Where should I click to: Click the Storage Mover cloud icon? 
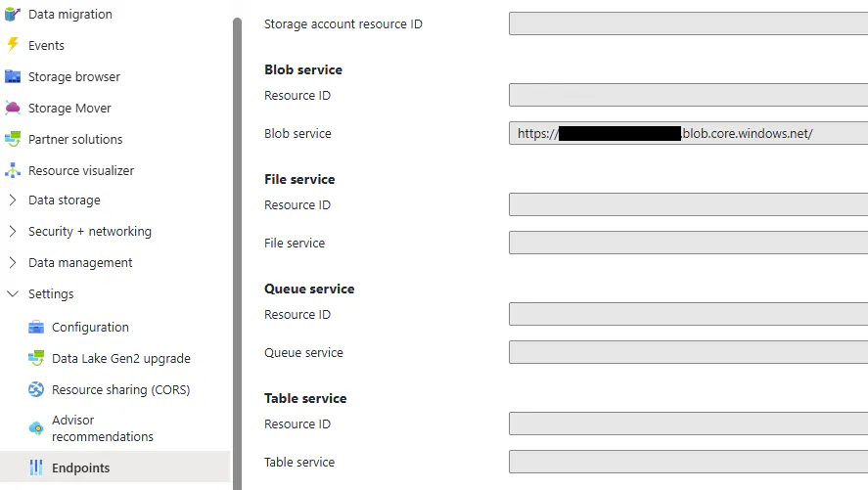pyautogui.click(x=13, y=108)
